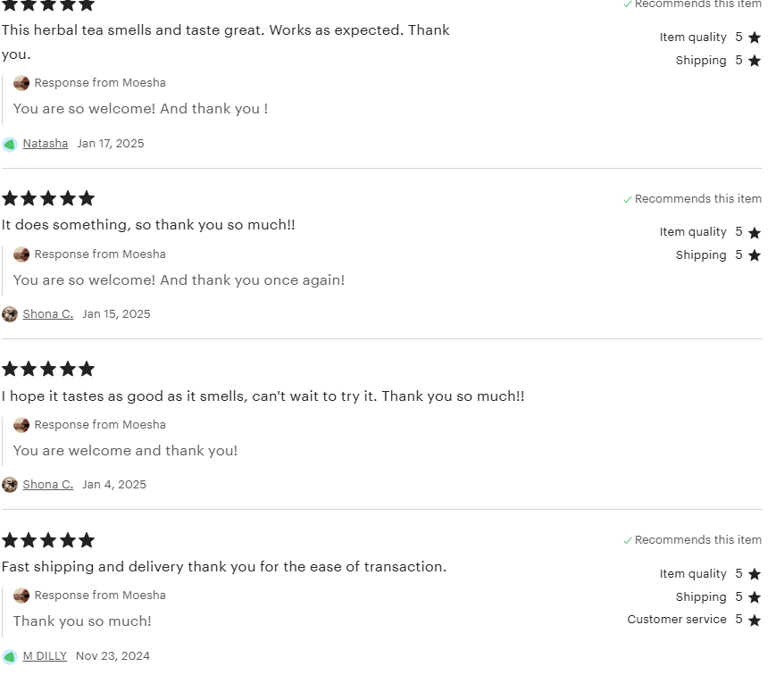Screen dimensions: 784x675
Task: Click "Recommends this item" on M DILLY review
Action: pos(697,540)
